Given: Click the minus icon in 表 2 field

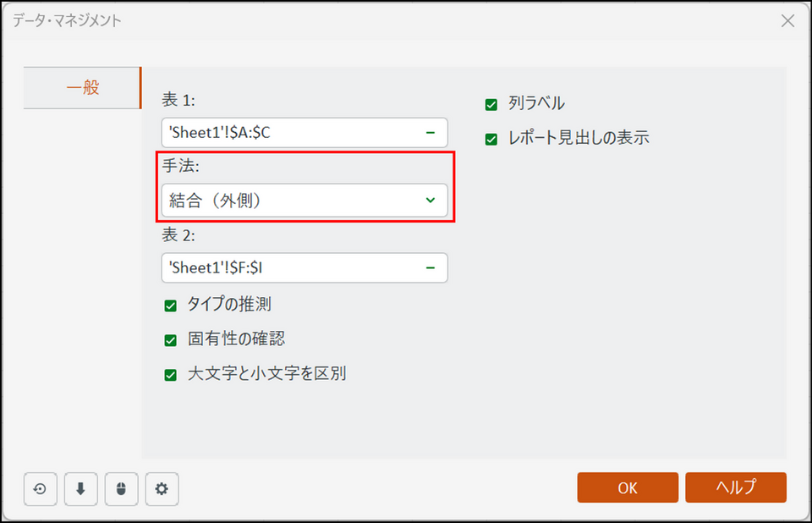Looking at the screenshot, I should point(431,268).
